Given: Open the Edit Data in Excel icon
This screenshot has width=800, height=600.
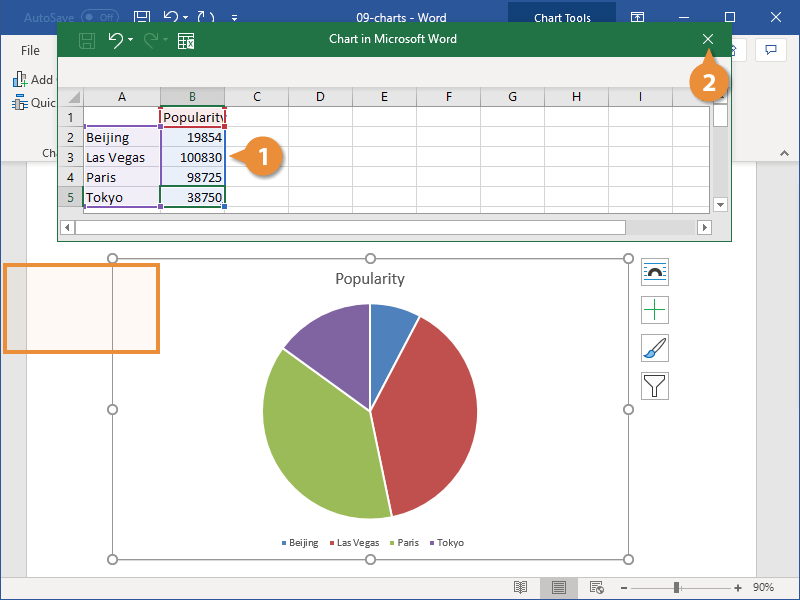Looking at the screenshot, I should pyautogui.click(x=184, y=39).
